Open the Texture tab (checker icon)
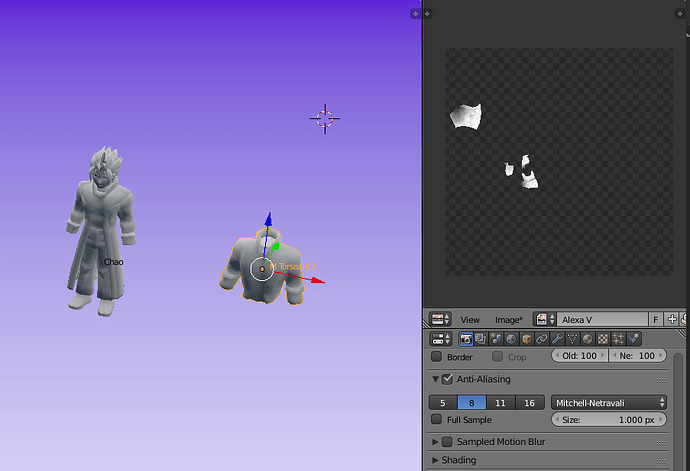 pos(603,339)
